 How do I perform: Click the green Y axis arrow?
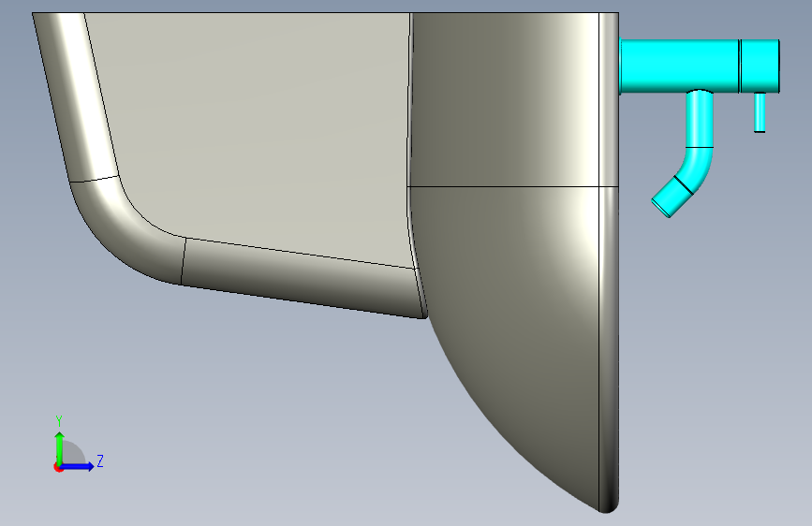[59, 447]
